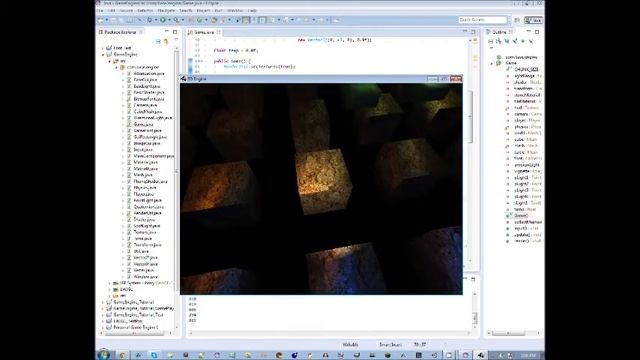This screenshot has height=360, width=640.
Task: Focus the Quick Access field
Action: point(482,20)
